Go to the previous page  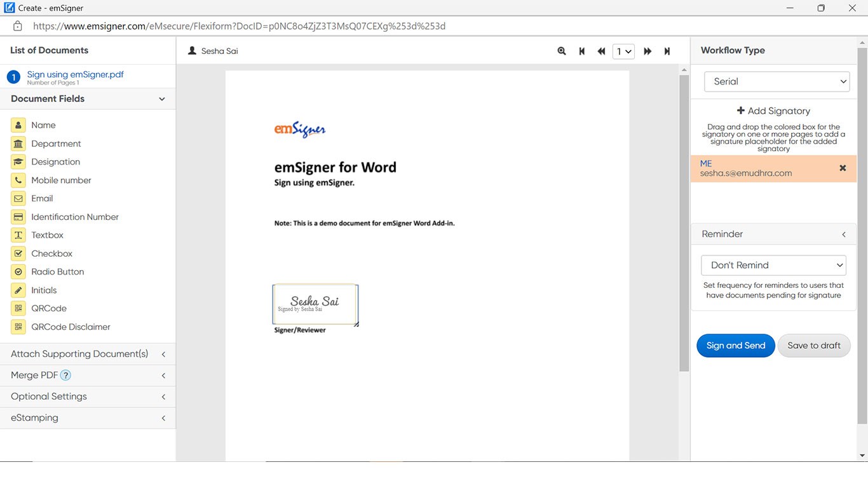click(x=601, y=51)
